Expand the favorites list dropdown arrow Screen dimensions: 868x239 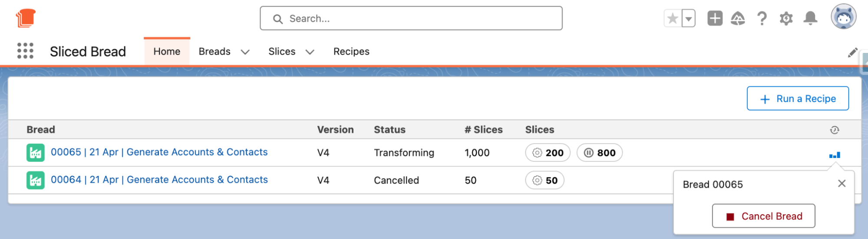689,19
